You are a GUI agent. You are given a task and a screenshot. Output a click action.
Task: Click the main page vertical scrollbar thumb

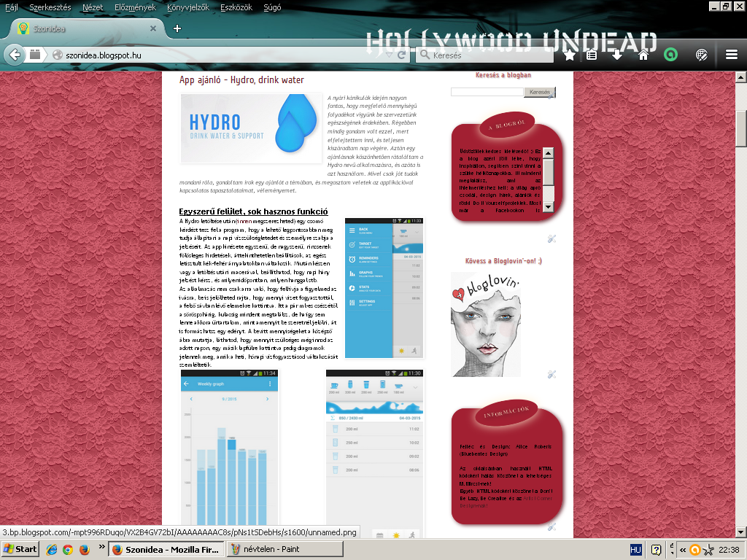(741, 128)
